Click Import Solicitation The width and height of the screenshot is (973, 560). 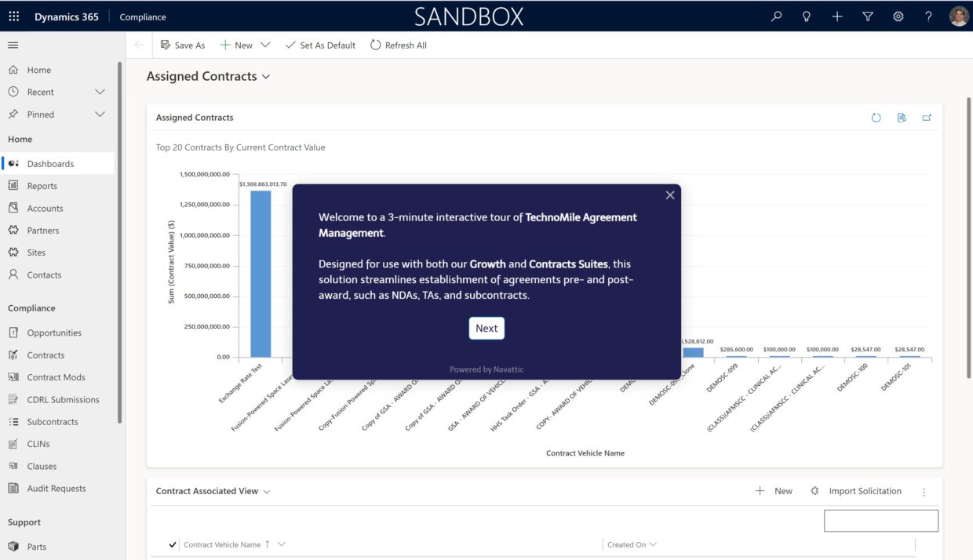pyautogui.click(x=856, y=491)
